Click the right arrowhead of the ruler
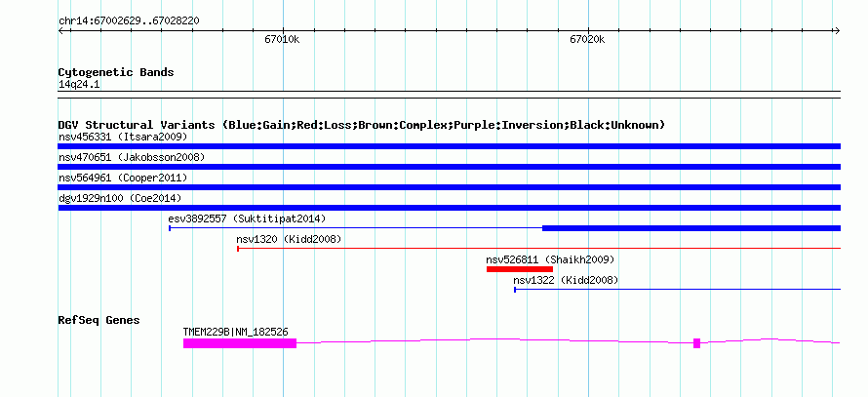This screenshot has height=397, width=868. 838,30
